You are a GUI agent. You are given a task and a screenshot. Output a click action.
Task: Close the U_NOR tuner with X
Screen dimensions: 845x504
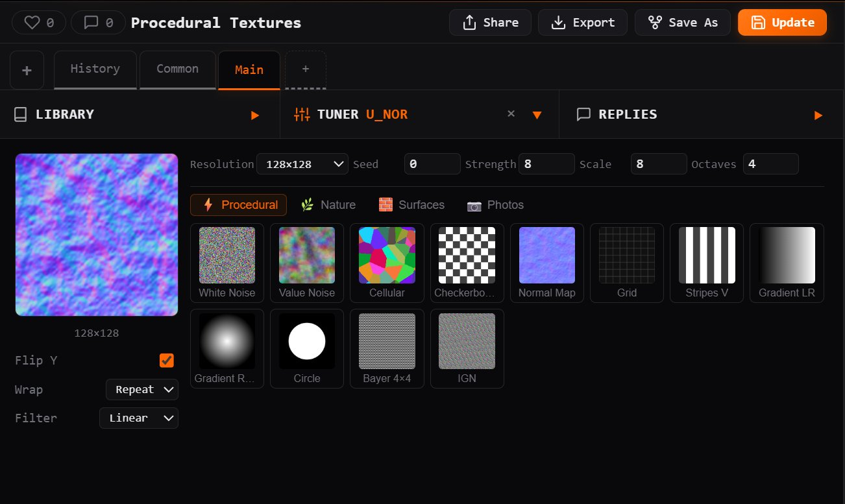(511, 114)
